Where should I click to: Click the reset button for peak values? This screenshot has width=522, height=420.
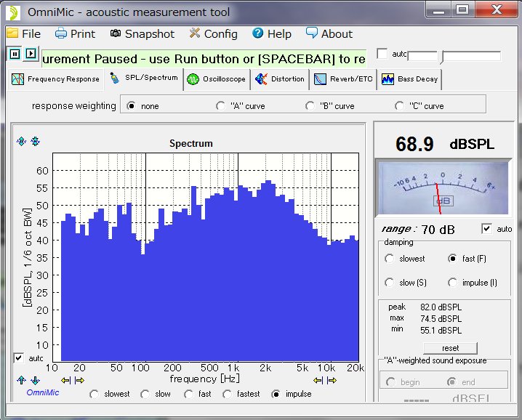(450, 348)
